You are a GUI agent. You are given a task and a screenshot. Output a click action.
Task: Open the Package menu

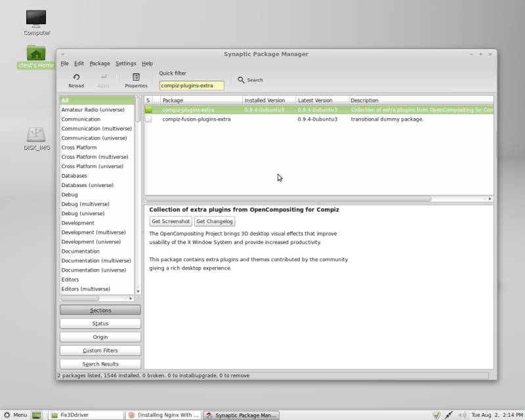(x=100, y=63)
